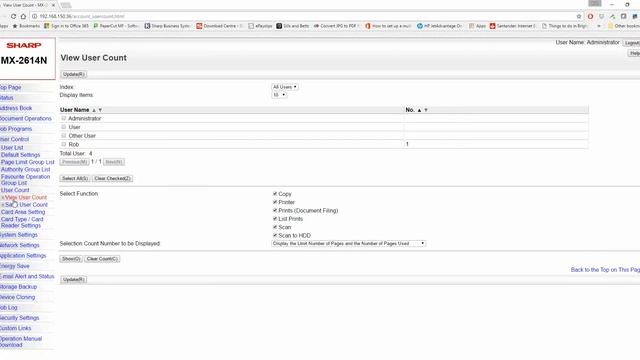The image size is (640, 360).
Task: Reload the page with the browser refresh icon
Action: (13, 16)
